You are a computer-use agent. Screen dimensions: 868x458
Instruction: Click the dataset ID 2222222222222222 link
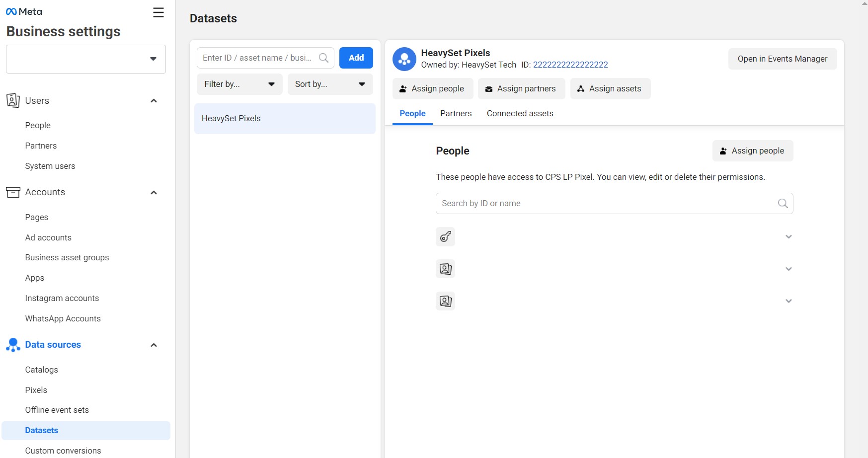tap(570, 65)
